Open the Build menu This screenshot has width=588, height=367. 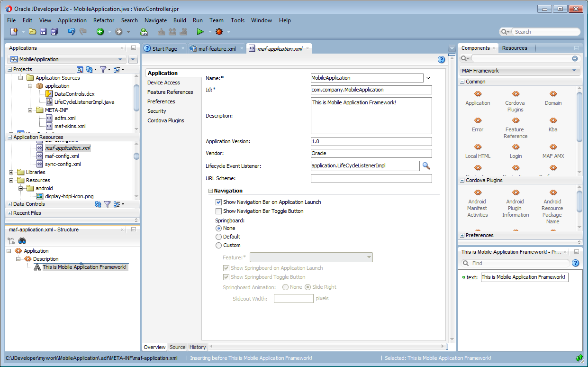coord(180,20)
